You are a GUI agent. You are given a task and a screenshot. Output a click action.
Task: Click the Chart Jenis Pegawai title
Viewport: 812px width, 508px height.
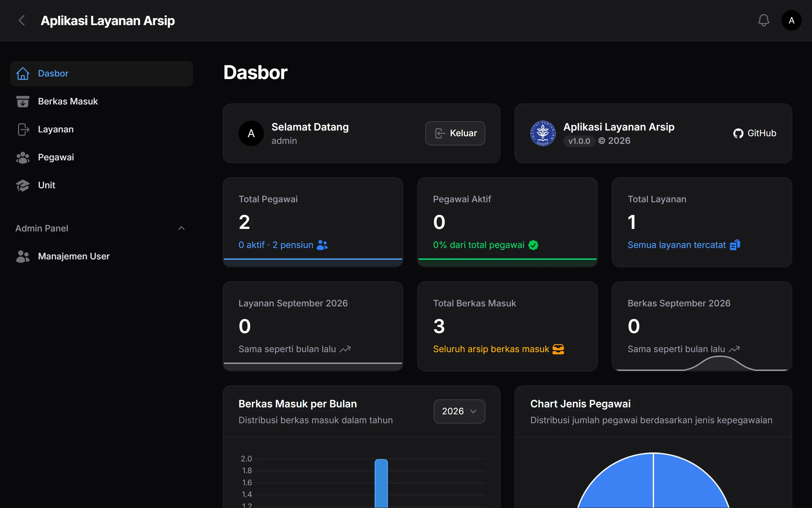(580, 404)
